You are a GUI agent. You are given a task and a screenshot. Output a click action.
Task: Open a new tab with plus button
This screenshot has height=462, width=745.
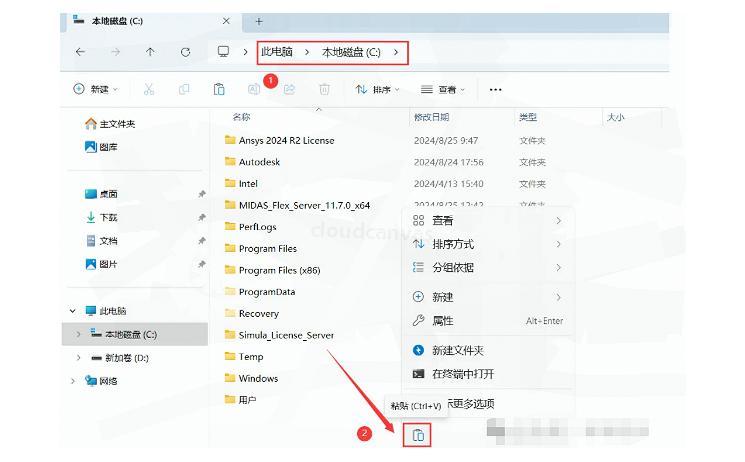[259, 21]
